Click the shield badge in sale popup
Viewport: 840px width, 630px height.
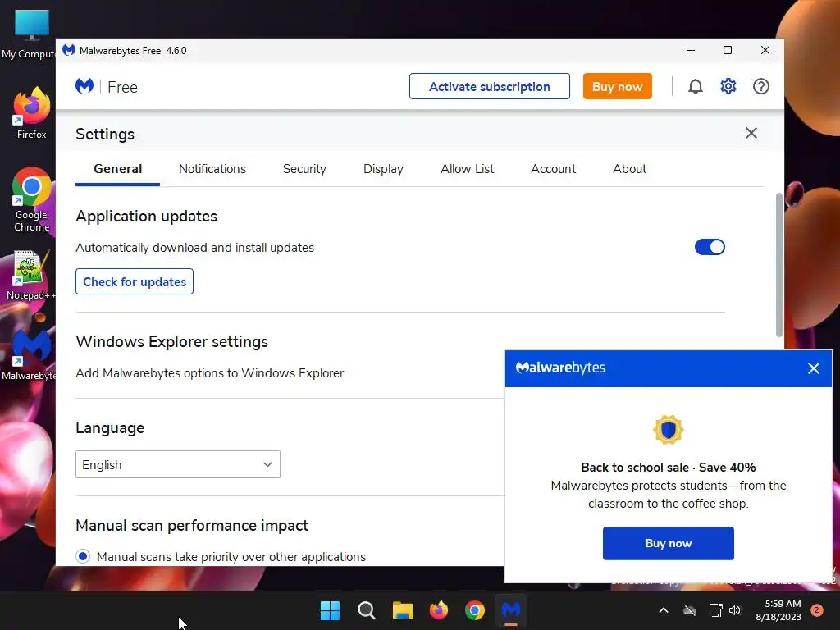[668, 430]
